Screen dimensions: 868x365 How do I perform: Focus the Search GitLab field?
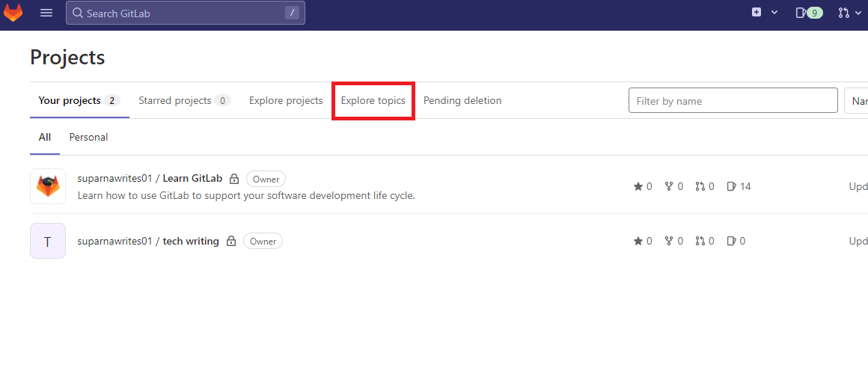pyautogui.click(x=186, y=13)
